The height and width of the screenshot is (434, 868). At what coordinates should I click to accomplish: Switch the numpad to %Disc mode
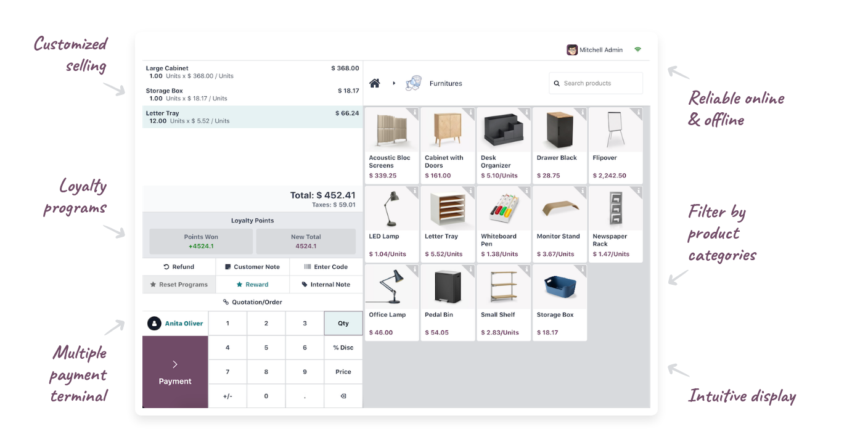point(343,347)
